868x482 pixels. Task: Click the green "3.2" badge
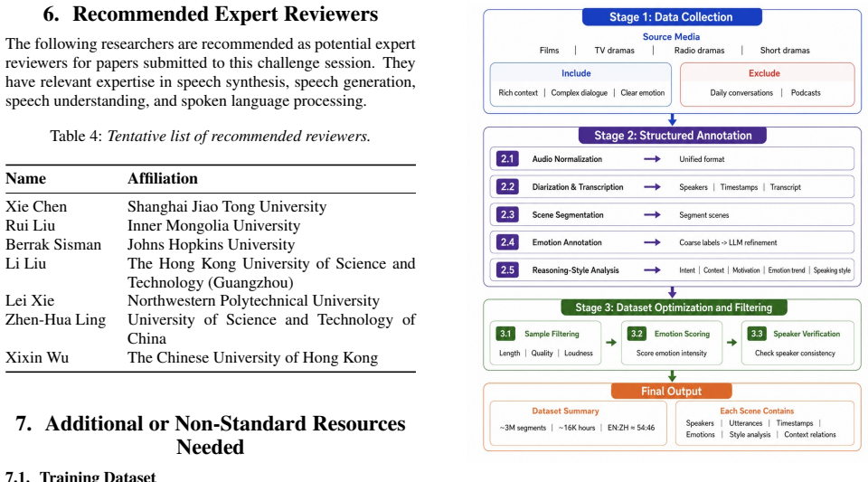[637, 334]
